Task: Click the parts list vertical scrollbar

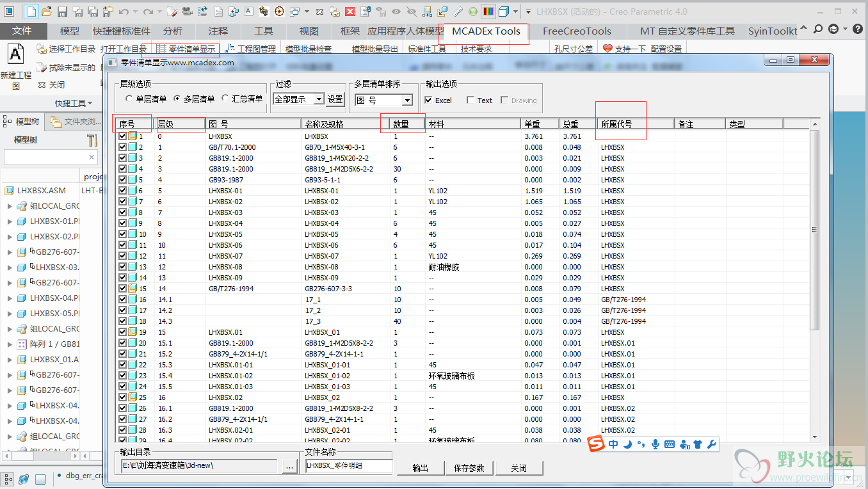Action: [x=814, y=230]
